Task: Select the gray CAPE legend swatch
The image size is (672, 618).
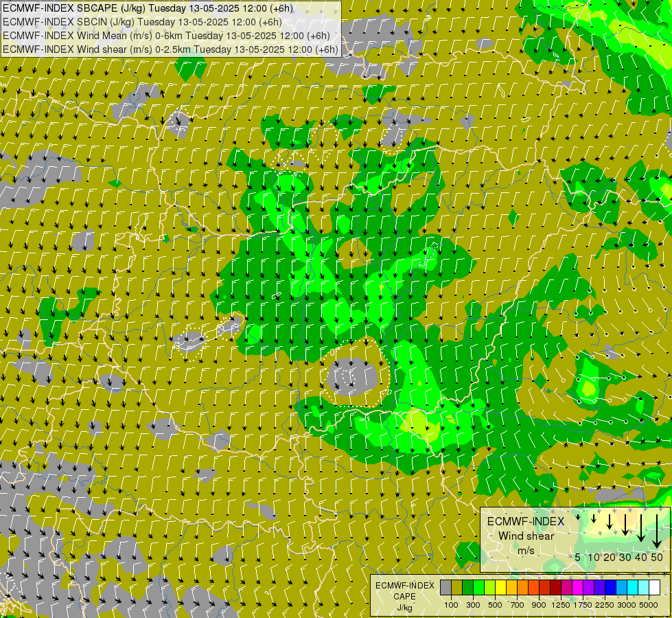Action: 446,588
